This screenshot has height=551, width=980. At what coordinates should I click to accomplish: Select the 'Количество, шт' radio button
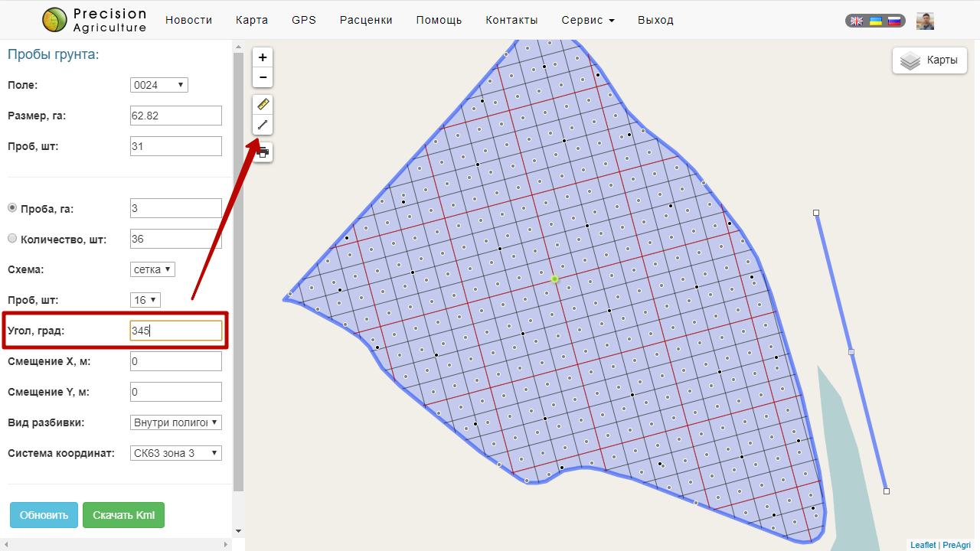click(12, 239)
